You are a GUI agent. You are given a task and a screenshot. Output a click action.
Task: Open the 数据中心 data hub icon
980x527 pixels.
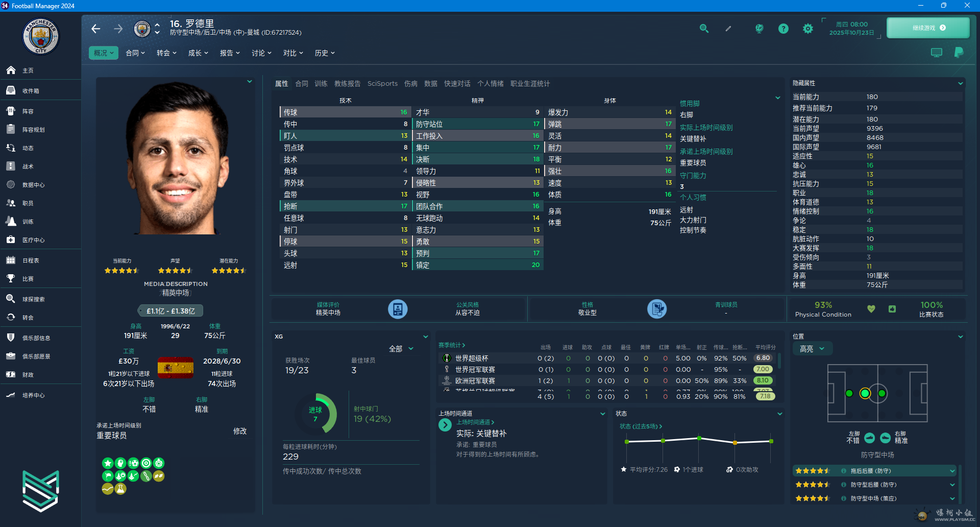11,184
